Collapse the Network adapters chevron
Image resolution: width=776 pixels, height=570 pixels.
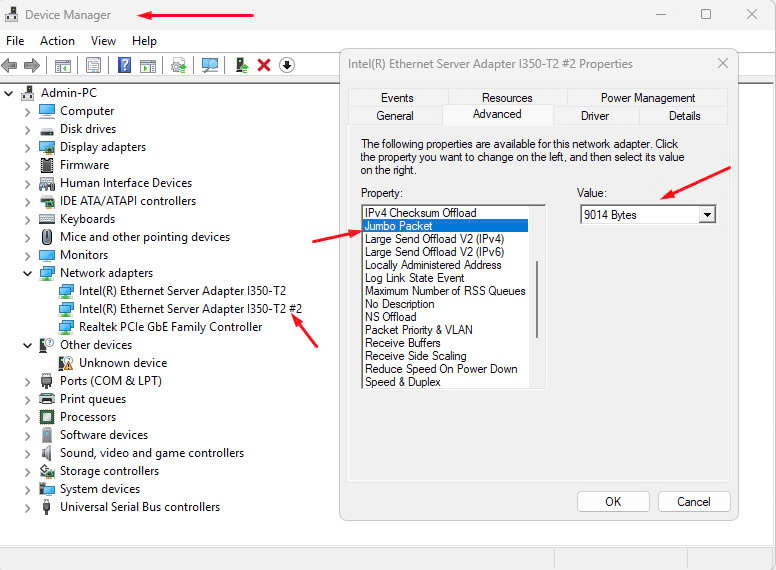pos(28,273)
